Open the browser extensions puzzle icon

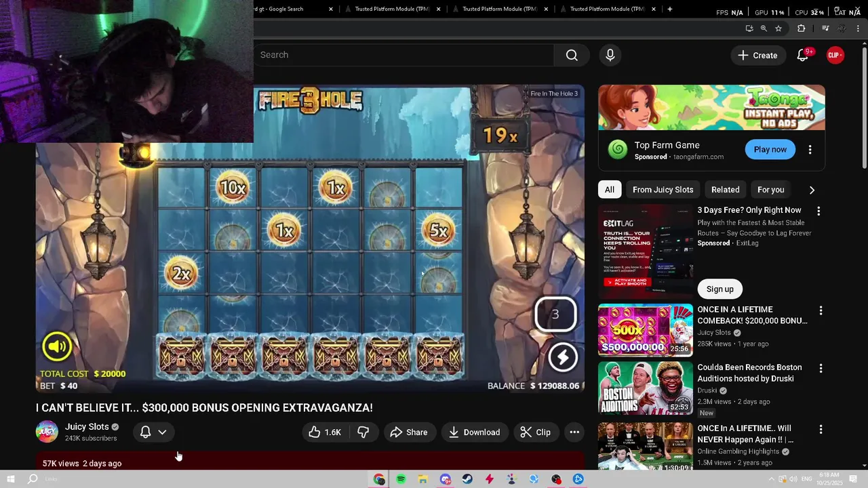coord(802,28)
